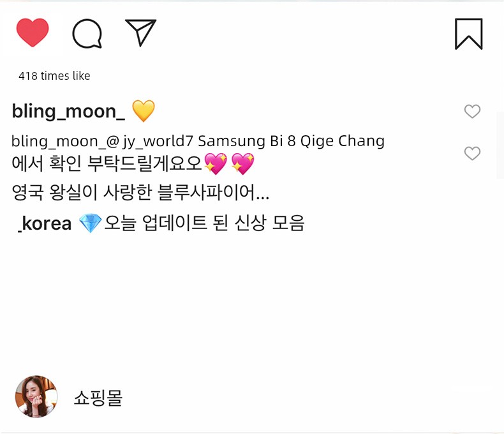Viewport: 504px width, 434px height.
Task: Open the bold bling_moon_ profile name
Action: [68, 111]
